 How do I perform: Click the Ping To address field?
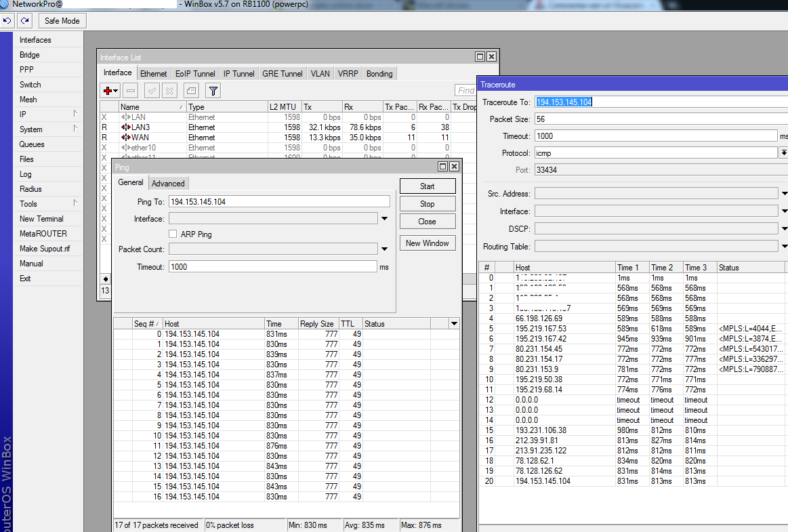[278, 201]
